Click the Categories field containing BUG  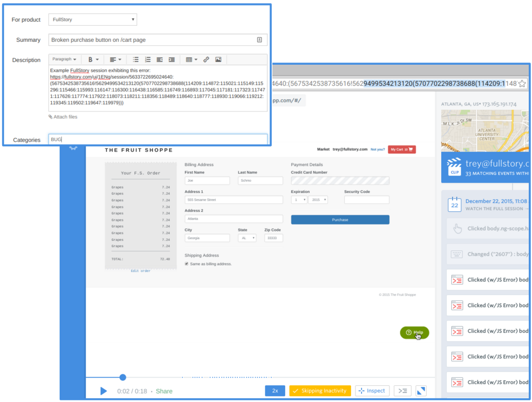158,139
